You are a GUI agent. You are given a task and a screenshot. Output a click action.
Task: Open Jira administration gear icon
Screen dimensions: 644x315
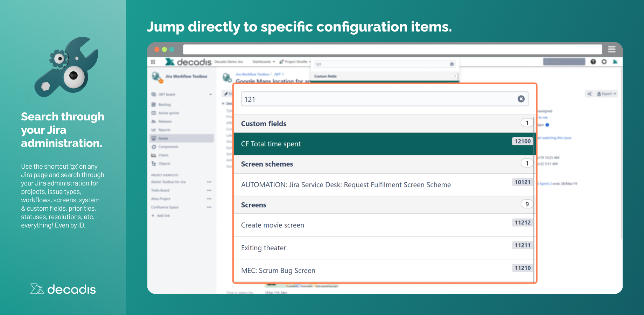(604, 62)
